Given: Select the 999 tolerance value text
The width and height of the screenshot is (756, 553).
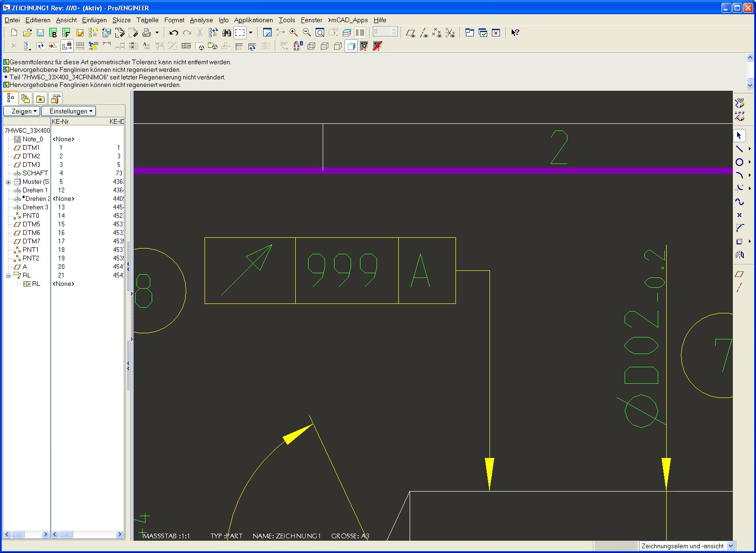Looking at the screenshot, I should (343, 270).
